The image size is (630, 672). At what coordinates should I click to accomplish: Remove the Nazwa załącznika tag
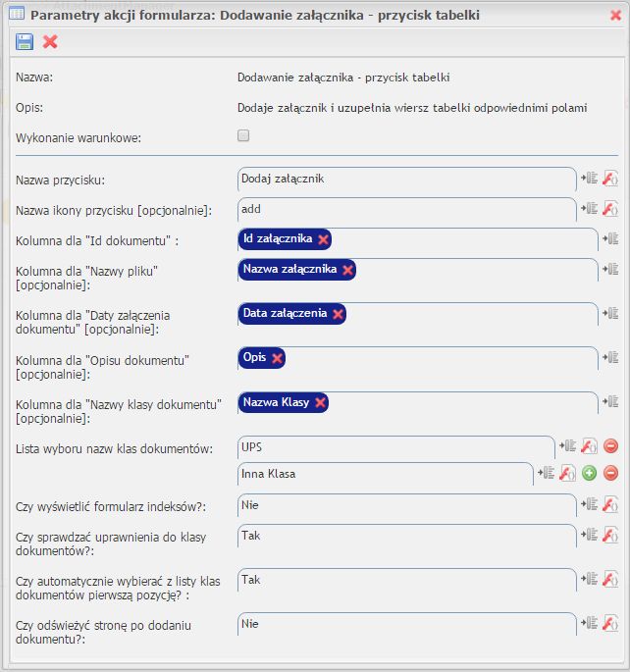point(347,270)
